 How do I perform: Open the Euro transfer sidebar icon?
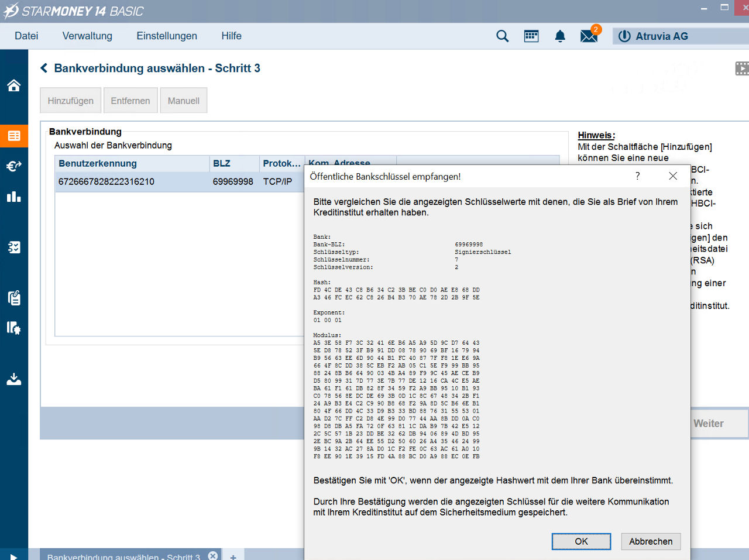[14, 166]
